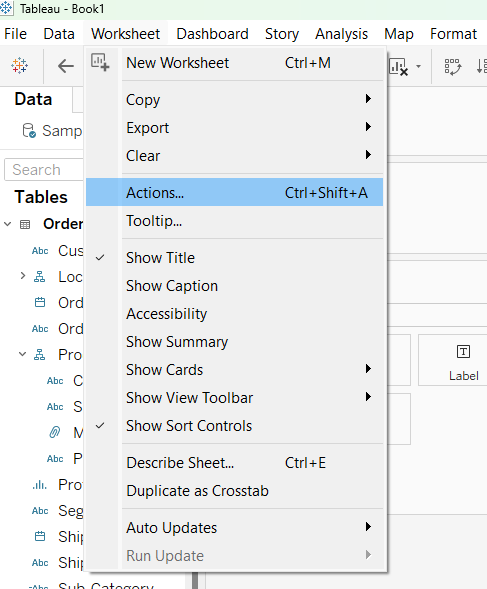
Task: Click the Label marks card button
Action: click(452, 360)
